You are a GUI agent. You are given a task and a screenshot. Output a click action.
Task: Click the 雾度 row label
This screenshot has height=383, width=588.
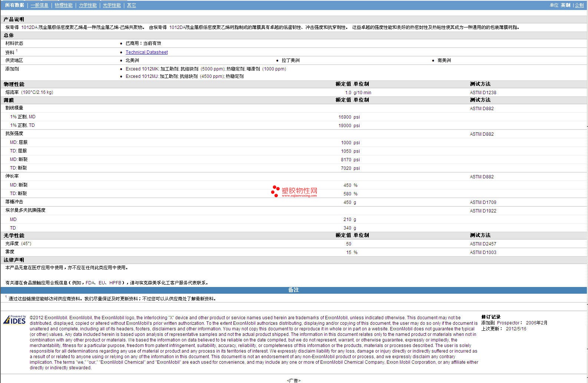[10, 252]
